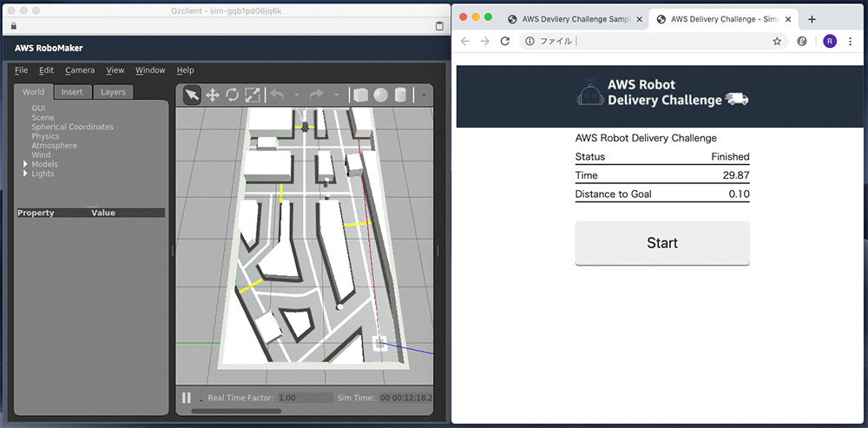
Task: Select Atmosphere in the world tree
Action: point(54,146)
